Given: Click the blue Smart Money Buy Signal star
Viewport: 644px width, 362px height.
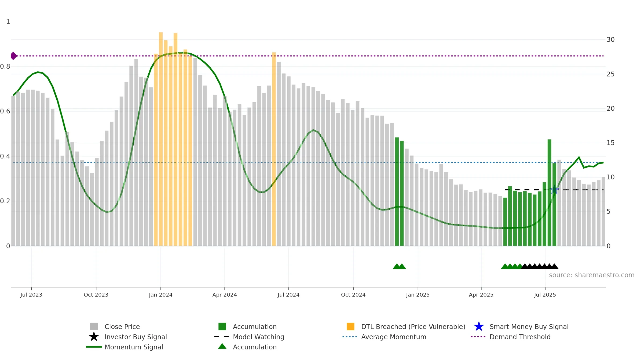Looking at the screenshot, I should 479,326.
